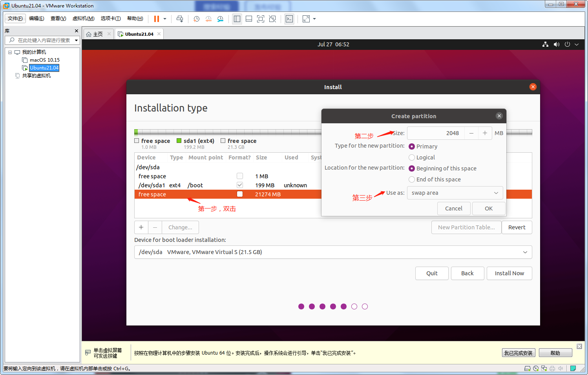Open stretch display dropdown arrow
This screenshot has height=375, width=588.
point(314,19)
